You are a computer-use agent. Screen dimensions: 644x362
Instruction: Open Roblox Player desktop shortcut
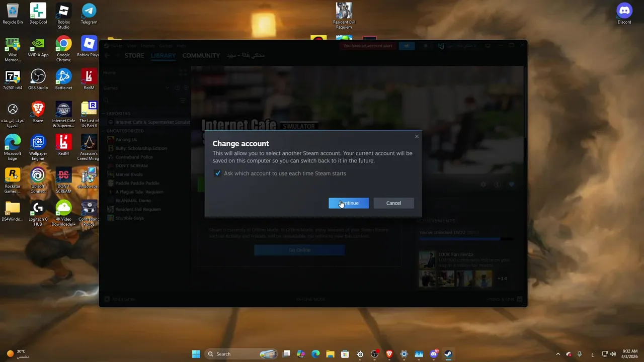pos(89,47)
